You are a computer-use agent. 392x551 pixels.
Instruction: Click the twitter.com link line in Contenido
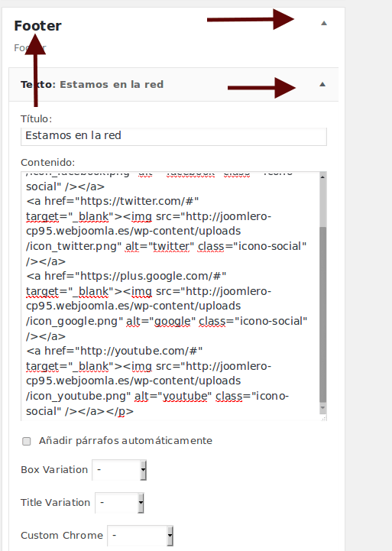tap(112, 201)
